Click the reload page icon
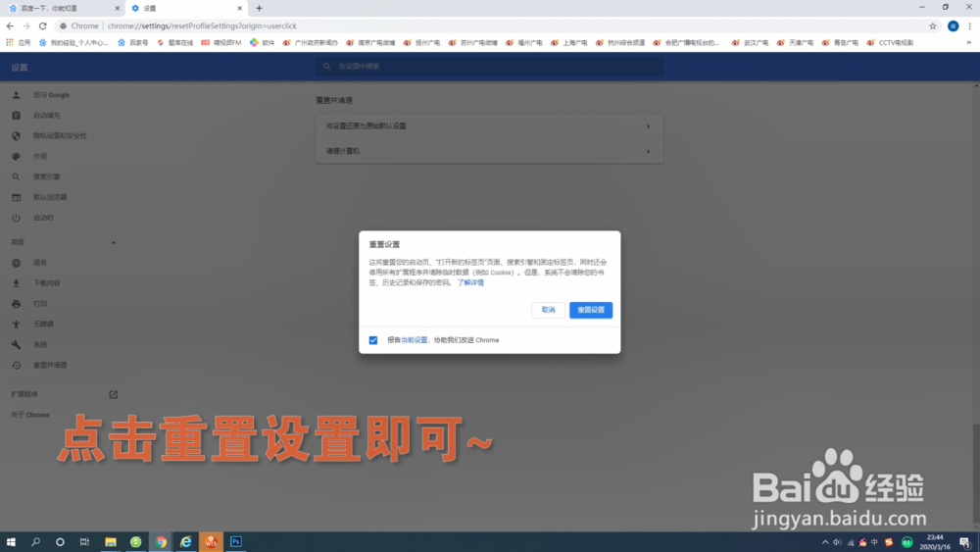 pyautogui.click(x=42, y=26)
